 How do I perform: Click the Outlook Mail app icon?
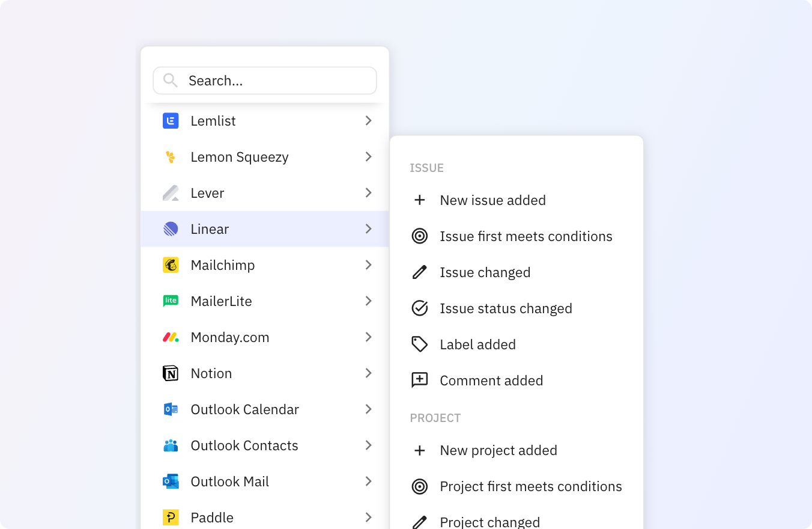[171, 482]
